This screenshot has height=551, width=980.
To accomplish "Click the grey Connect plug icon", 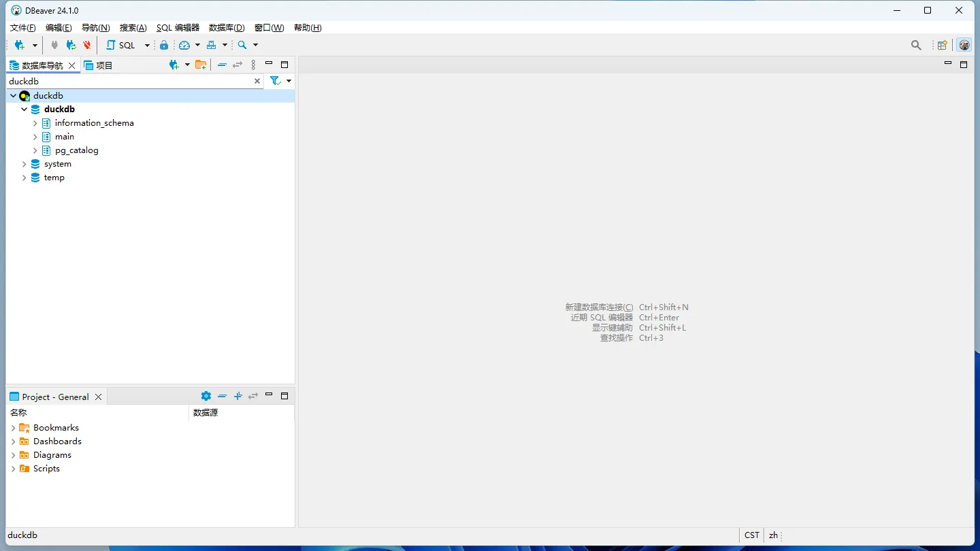I will [54, 45].
